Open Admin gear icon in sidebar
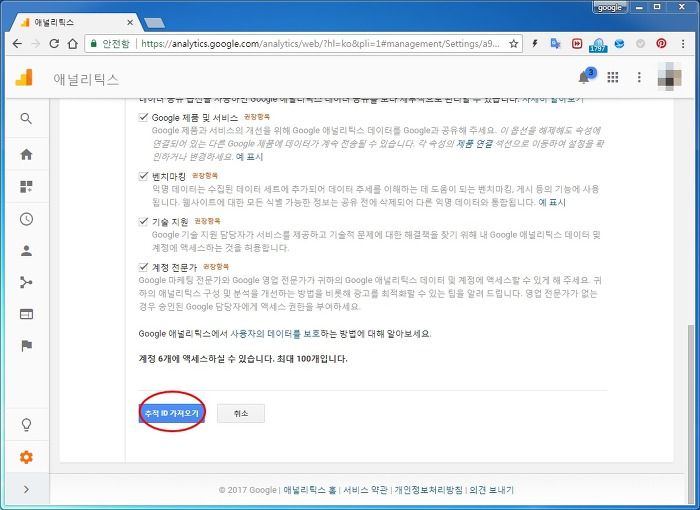700x510 pixels. [26, 457]
